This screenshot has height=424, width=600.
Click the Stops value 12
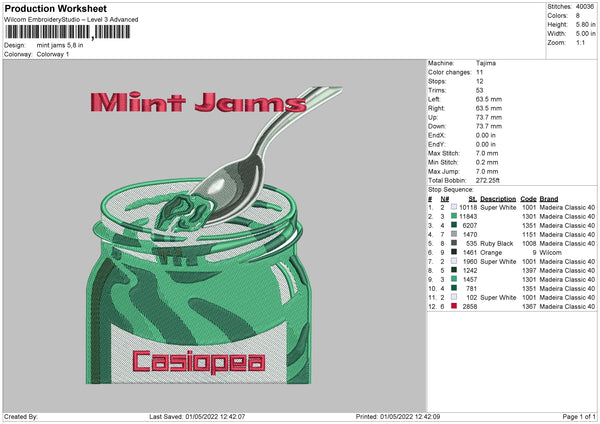(x=480, y=81)
